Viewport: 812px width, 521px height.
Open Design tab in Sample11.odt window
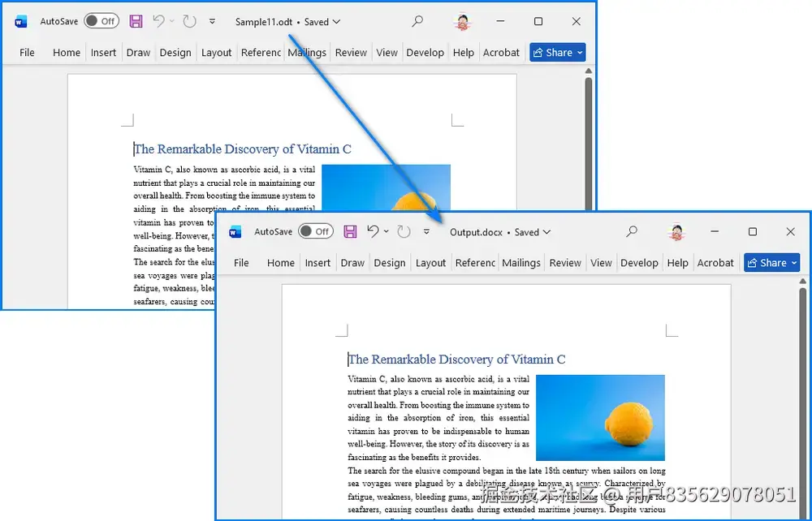coord(175,52)
